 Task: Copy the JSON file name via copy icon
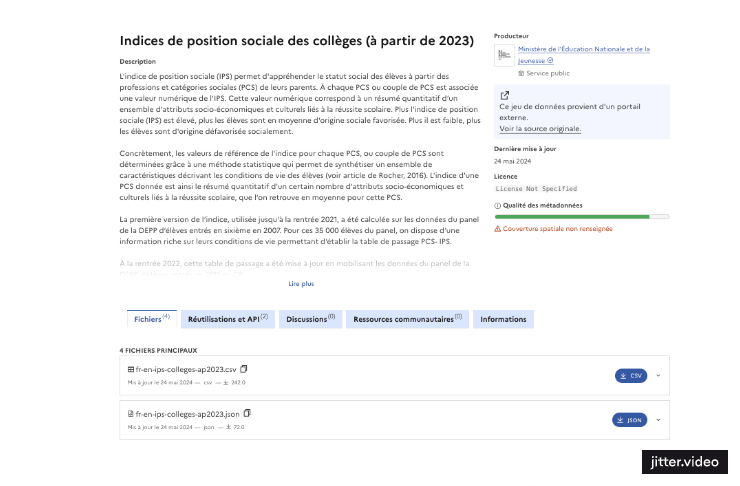click(248, 413)
